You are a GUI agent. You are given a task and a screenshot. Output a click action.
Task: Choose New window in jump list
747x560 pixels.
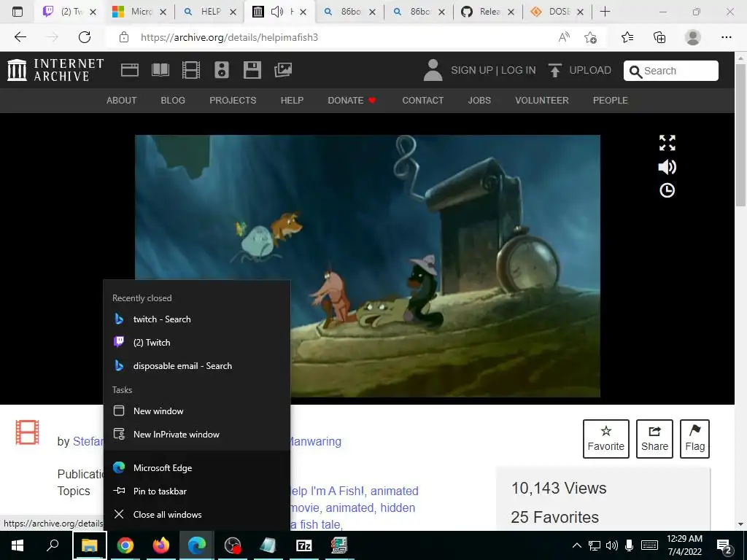click(197, 411)
